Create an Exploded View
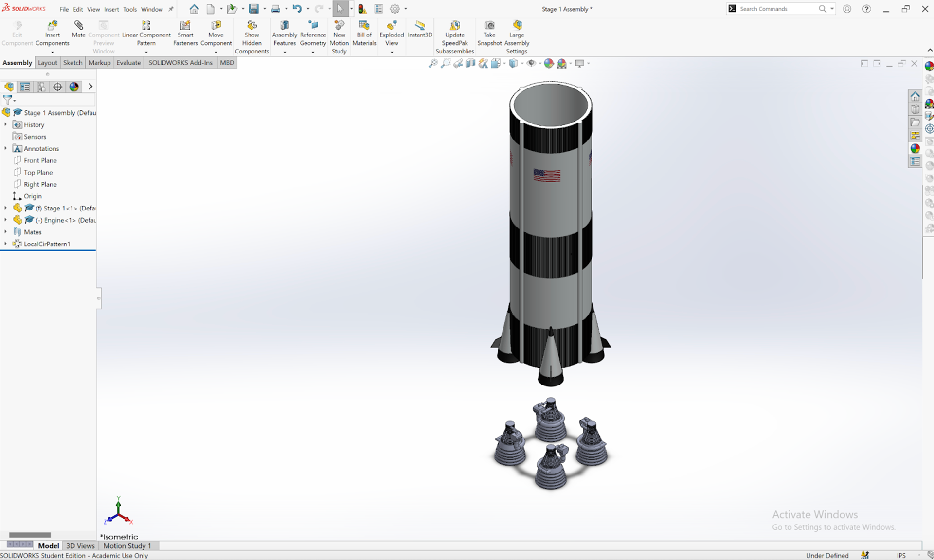This screenshot has height=560, width=934. pos(392,33)
